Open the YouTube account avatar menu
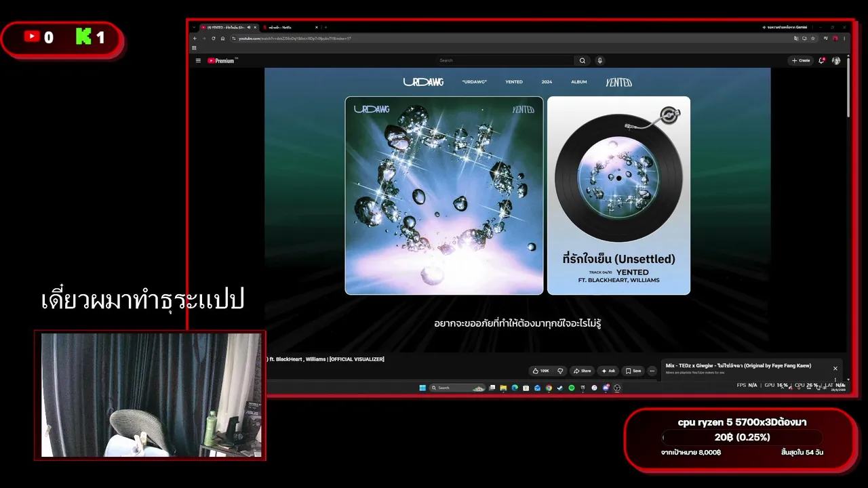 tap(836, 60)
